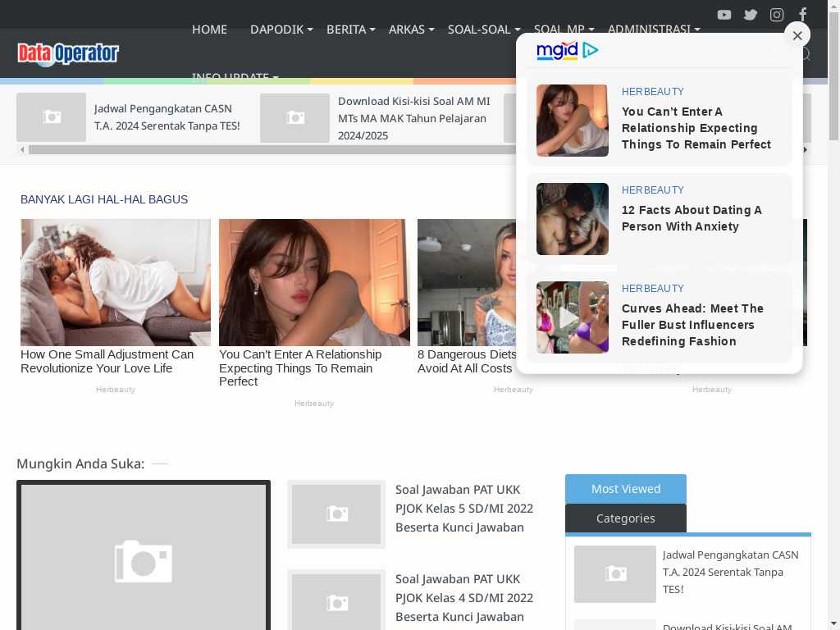Switch to the Most Viewed tab
The width and height of the screenshot is (840, 630).
(626, 489)
